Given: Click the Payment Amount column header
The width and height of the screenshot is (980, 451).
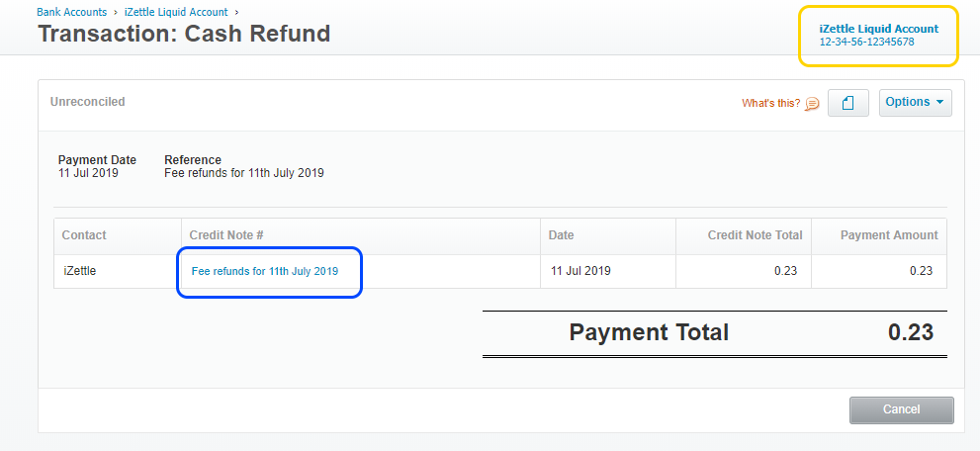Looking at the screenshot, I should (x=888, y=235).
